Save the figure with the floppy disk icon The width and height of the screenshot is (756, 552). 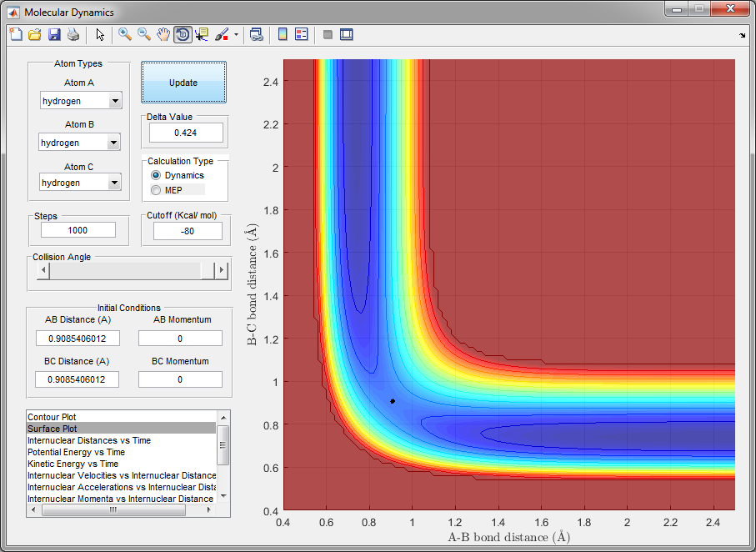click(x=54, y=35)
